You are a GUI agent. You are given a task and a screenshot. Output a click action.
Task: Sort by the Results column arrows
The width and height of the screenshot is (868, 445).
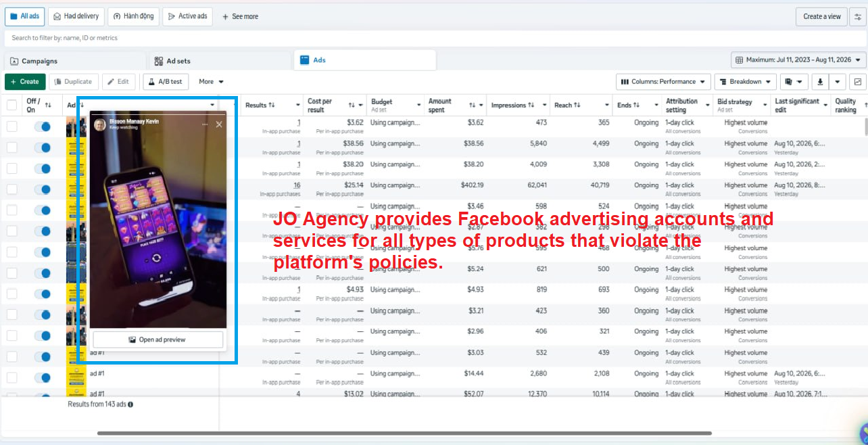click(272, 105)
